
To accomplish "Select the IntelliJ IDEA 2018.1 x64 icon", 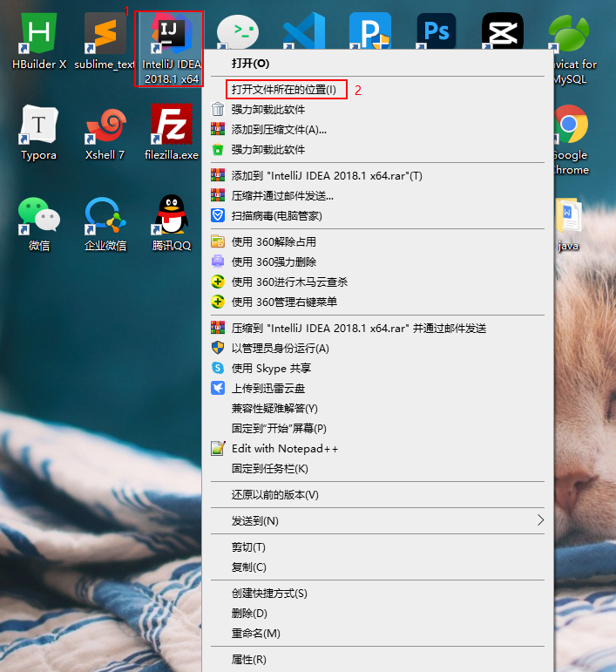I will tap(172, 49).
